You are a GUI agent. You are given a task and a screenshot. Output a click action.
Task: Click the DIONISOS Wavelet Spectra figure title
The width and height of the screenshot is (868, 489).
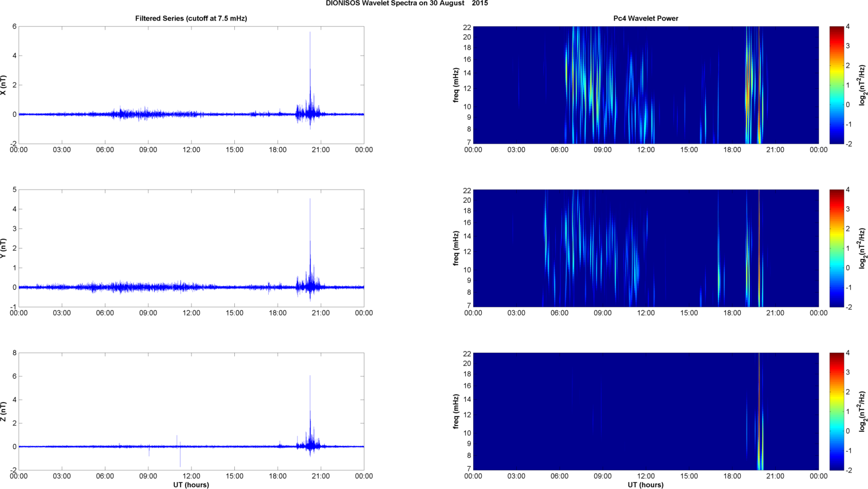click(407, 3)
